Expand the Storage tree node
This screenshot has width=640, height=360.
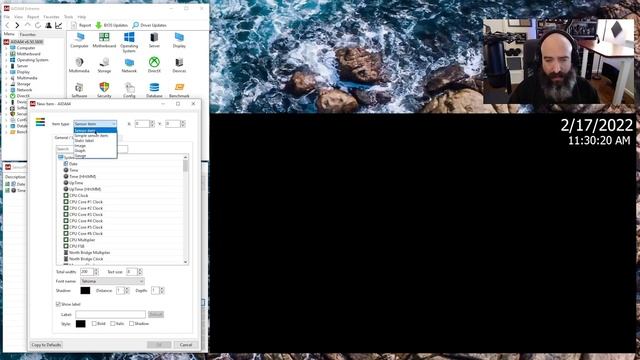pos(7,84)
